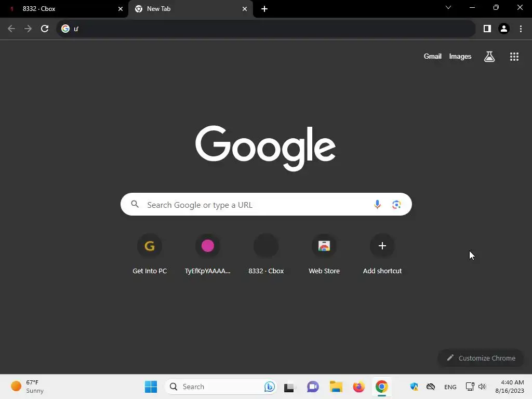This screenshot has width=532, height=399.
Task: Click the magnifier icon in search box
Action: [x=135, y=204]
